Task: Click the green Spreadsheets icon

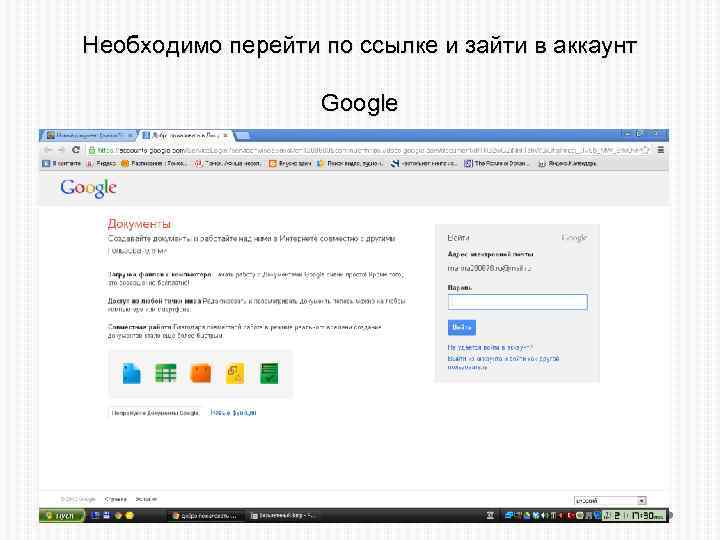Action: coord(166,373)
